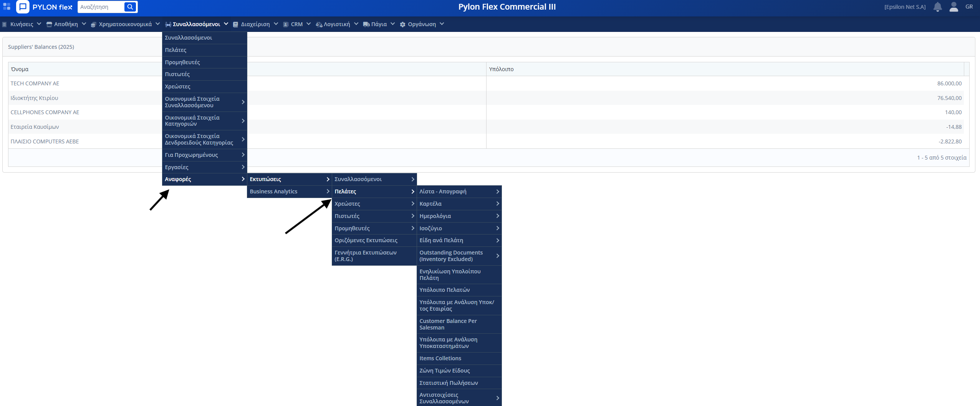The height and width of the screenshot is (406, 980).
Task: Click the Συναλλασσόμενοι handshake icon
Action: 168,24
